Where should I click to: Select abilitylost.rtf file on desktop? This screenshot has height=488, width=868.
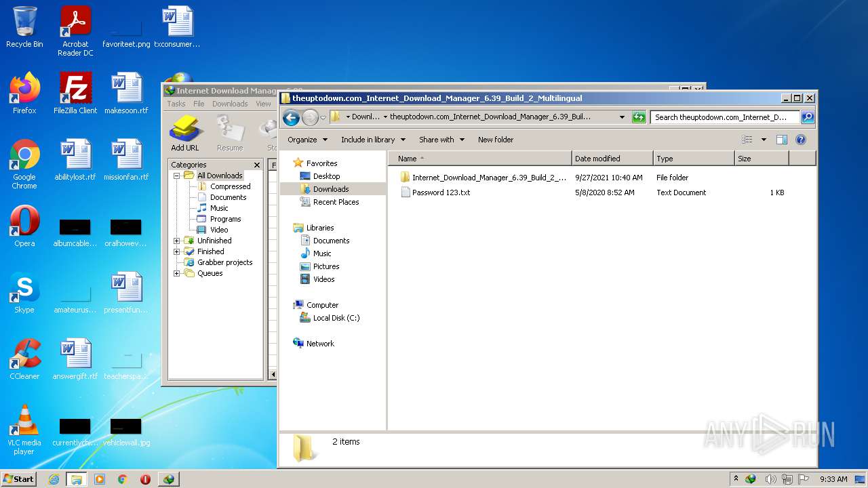click(x=75, y=160)
